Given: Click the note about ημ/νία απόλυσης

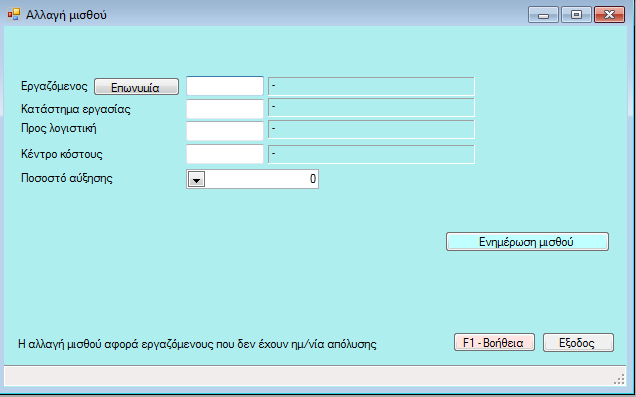Looking at the screenshot, I should pos(197,344).
